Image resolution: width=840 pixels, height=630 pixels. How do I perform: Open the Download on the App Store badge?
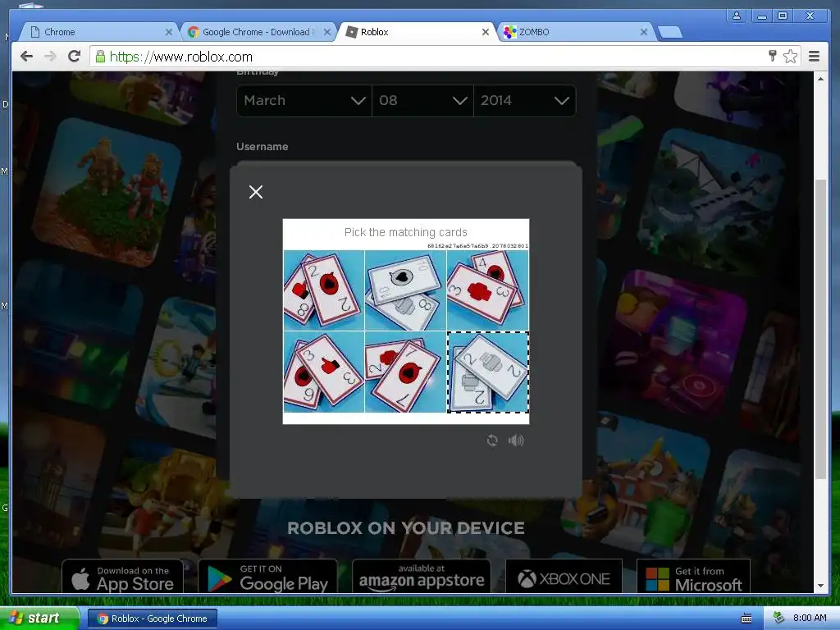(x=122, y=577)
